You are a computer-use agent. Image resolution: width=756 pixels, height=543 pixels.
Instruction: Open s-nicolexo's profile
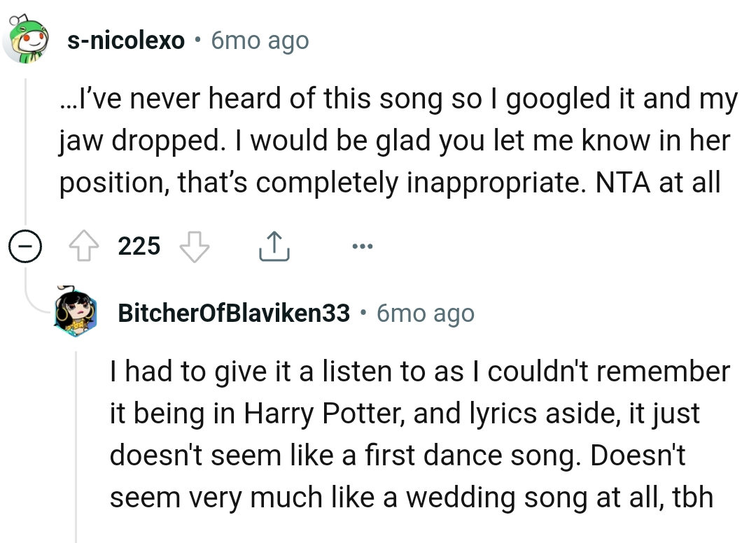tap(125, 40)
